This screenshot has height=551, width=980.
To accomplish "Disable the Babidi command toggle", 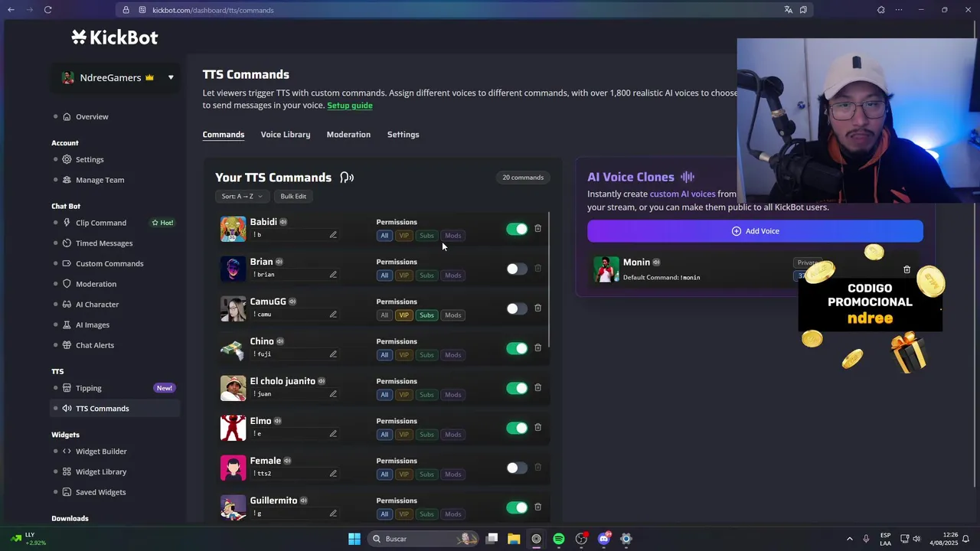I will [517, 229].
